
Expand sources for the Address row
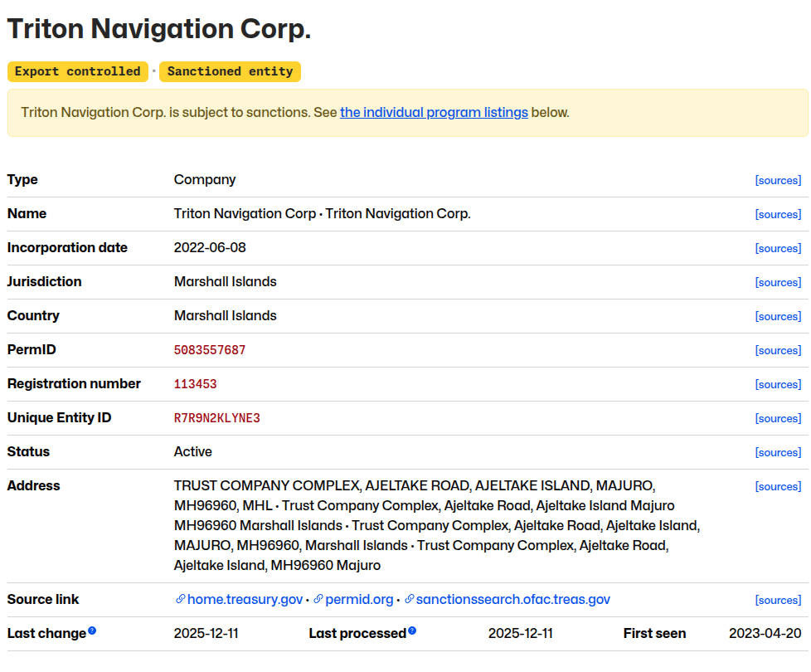point(778,487)
